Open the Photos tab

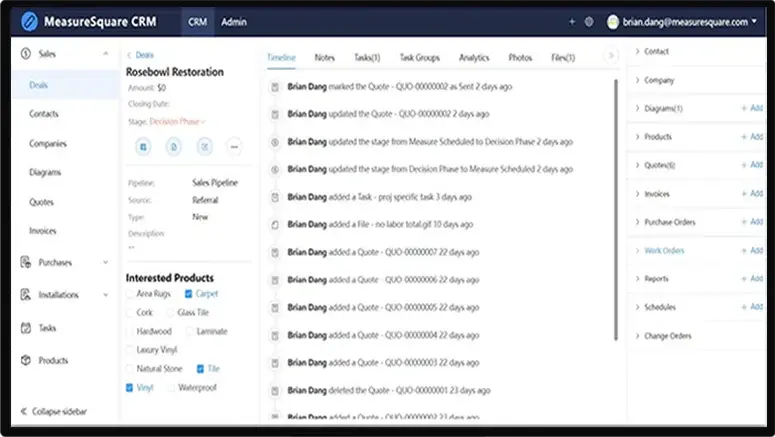[x=520, y=58]
